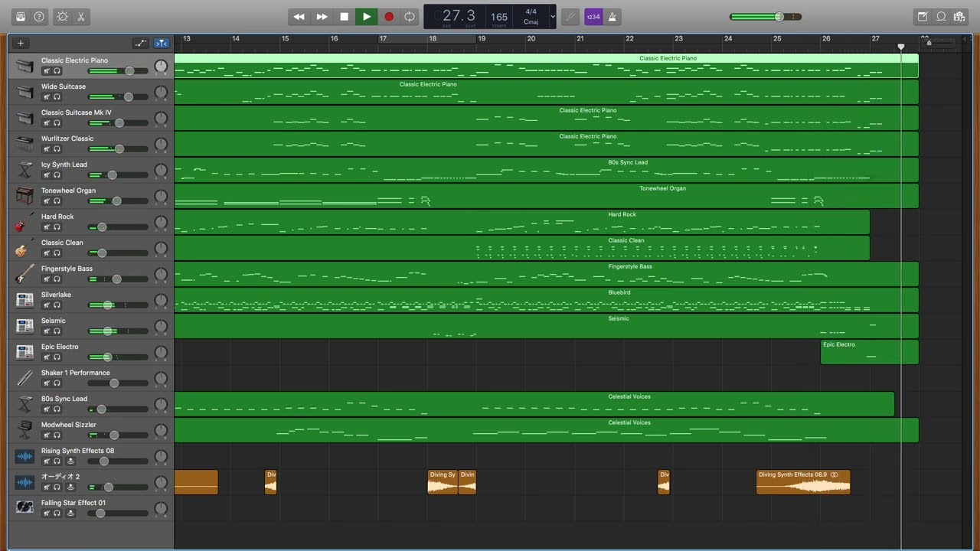Select the Classic Suitcase Mk IV track name
Screen dimensions: 980x551
76,112
